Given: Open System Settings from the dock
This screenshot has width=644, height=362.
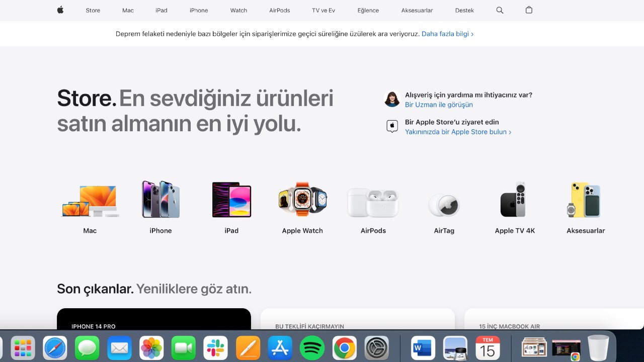Looking at the screenshot, I should click(x=377, y=348).
